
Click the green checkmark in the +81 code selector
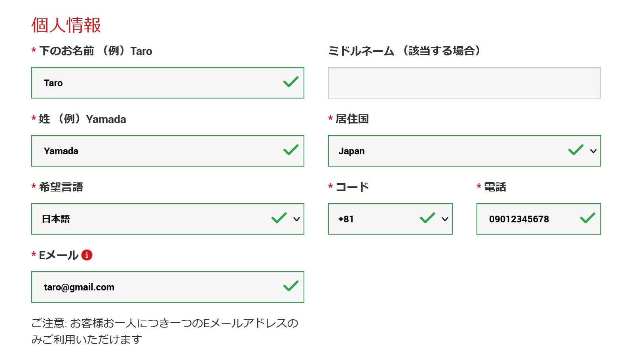[x=427, y=218]
